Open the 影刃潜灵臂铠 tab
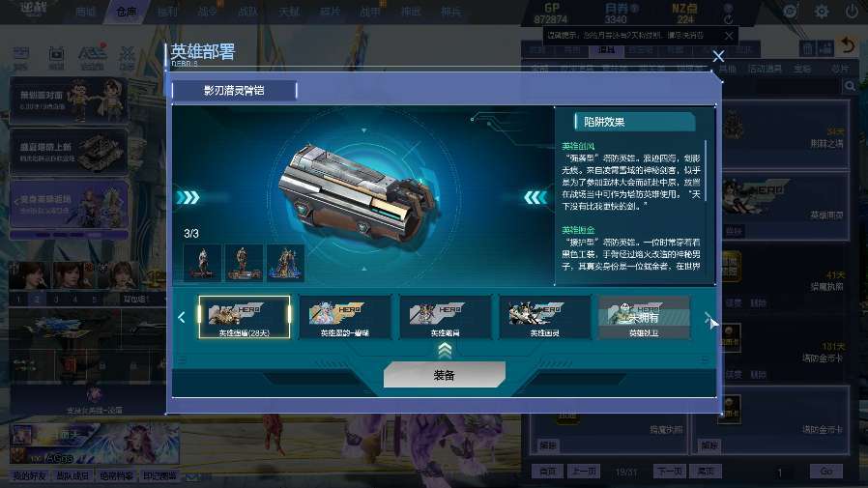Screen dimensions: 868x488 234,91
